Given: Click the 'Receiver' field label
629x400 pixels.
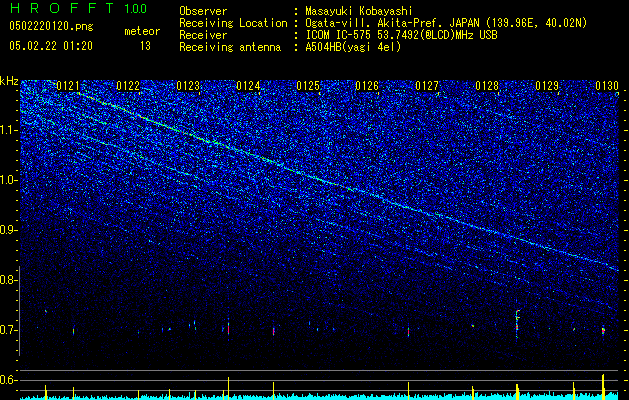Looking at the screenshot, I should point(203,35).
